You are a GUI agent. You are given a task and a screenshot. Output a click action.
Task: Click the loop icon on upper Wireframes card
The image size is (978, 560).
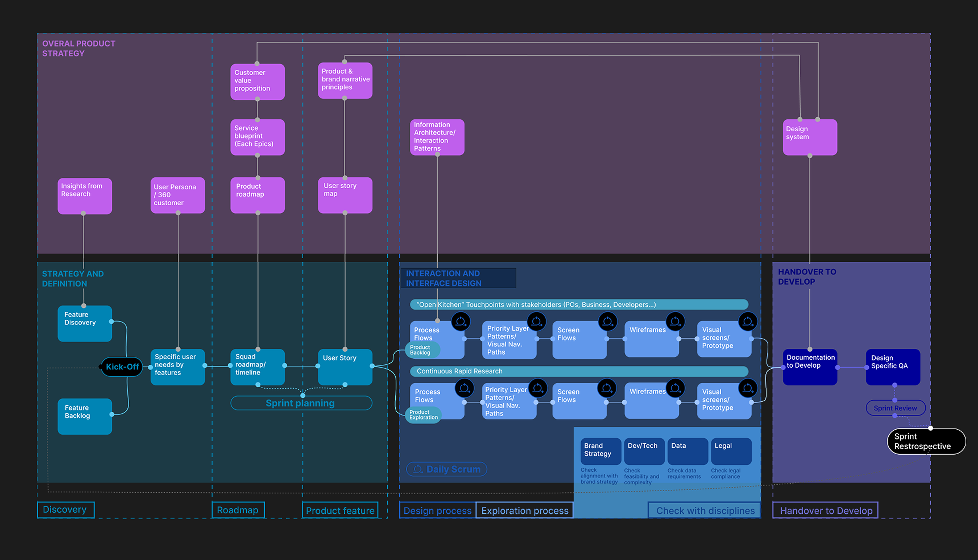[675, 321]
